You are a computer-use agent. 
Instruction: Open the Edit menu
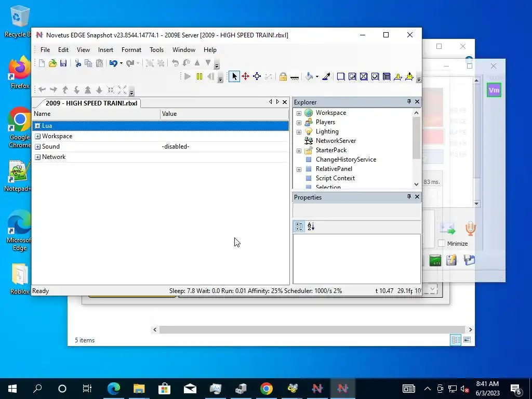[x=63, y=49]
